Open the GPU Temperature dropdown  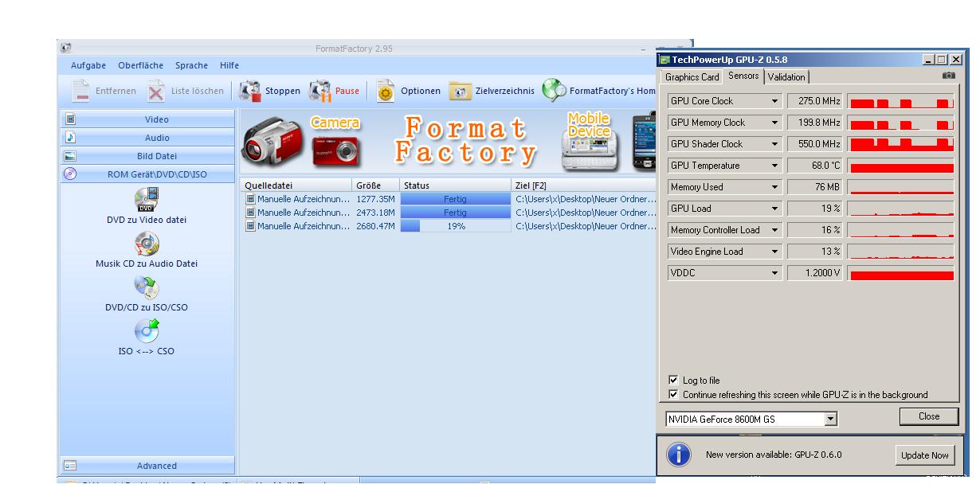(x=774, y=166)
